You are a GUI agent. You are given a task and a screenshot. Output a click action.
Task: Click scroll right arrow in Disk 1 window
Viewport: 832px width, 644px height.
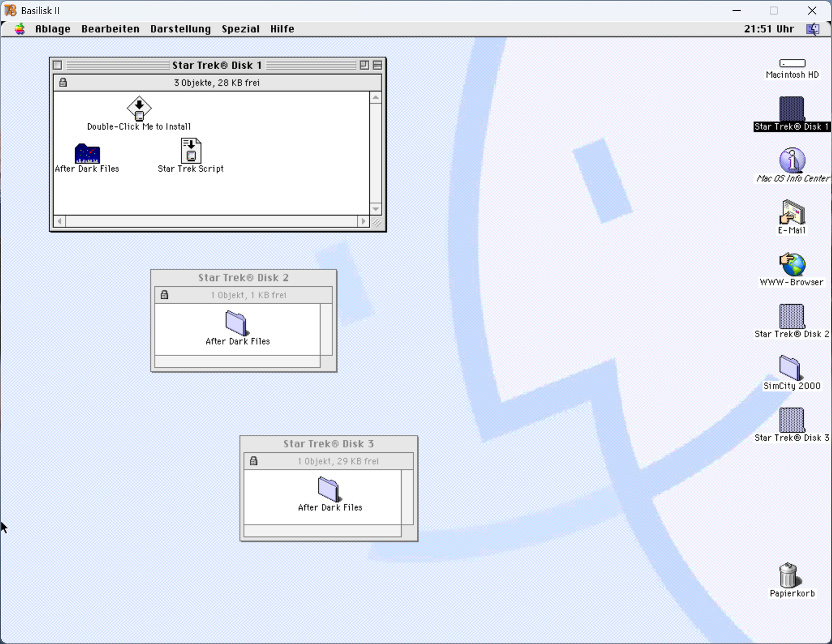pos(363,222)
